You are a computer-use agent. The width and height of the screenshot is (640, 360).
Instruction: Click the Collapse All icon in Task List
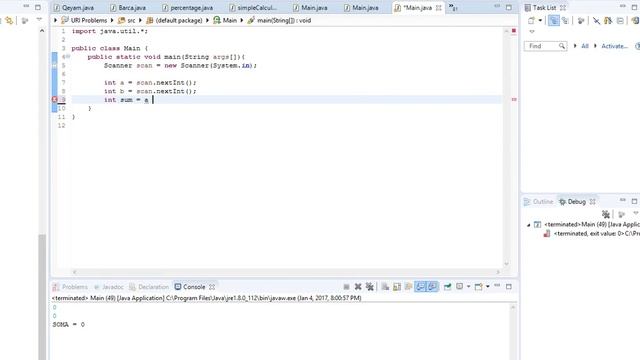(620, 20)
